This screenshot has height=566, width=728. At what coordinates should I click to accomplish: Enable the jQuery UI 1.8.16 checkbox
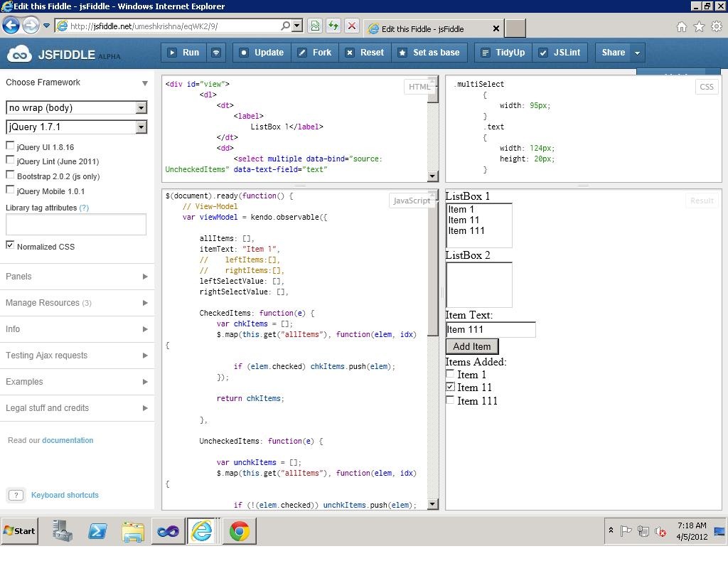[10, 146]
